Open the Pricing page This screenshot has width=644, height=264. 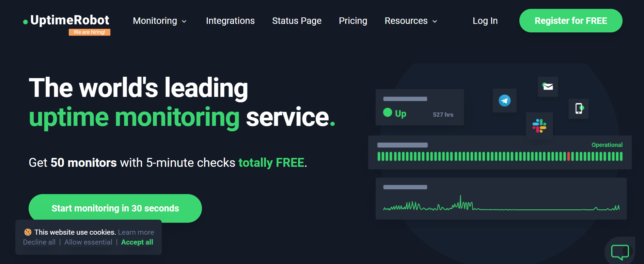coord(353,21)
